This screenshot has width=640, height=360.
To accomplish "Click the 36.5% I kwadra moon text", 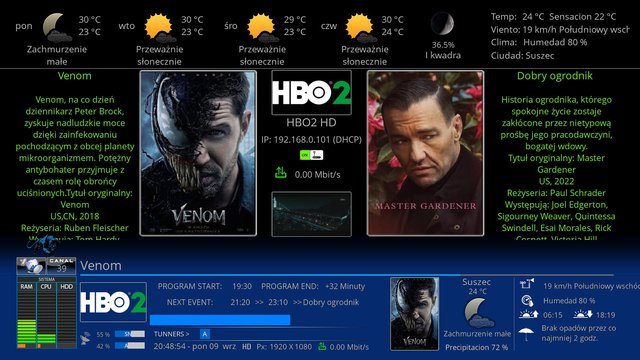I will (443, 50).
